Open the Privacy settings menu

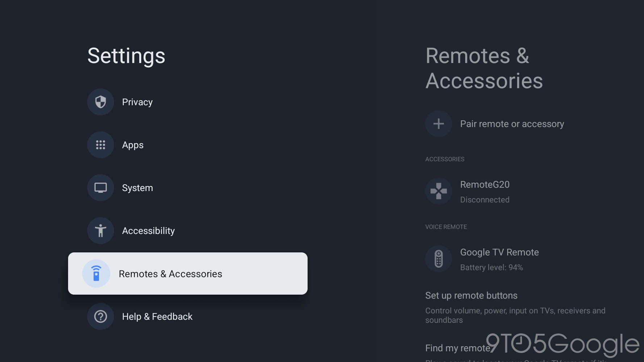point(137,102)
